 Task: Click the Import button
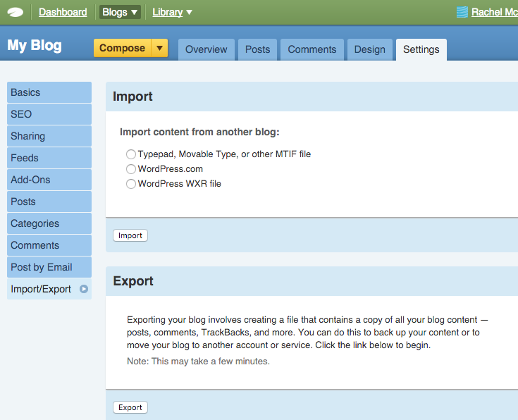click(x=130, y=235)
